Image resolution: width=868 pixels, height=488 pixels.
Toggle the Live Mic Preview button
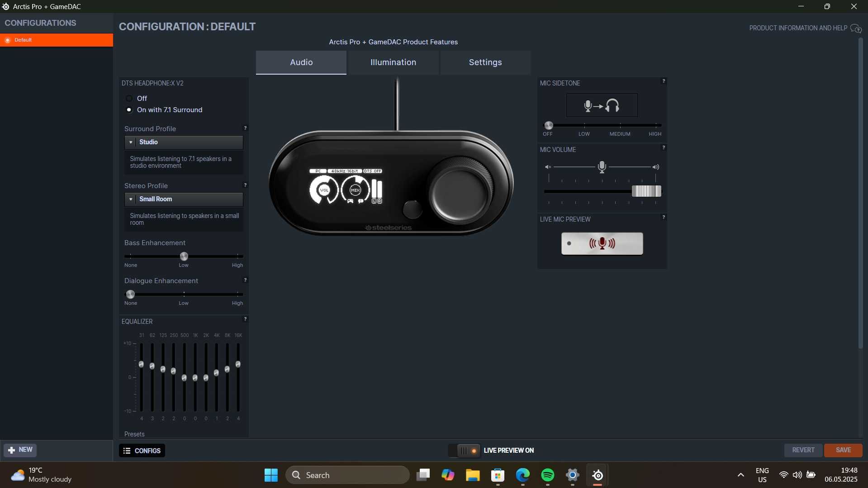tap(602, 243)
